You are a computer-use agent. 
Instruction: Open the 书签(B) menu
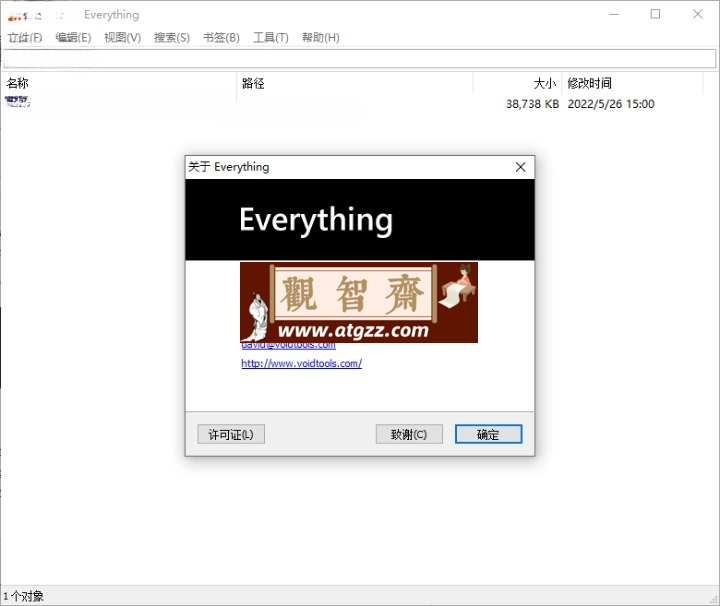(221, 38)
